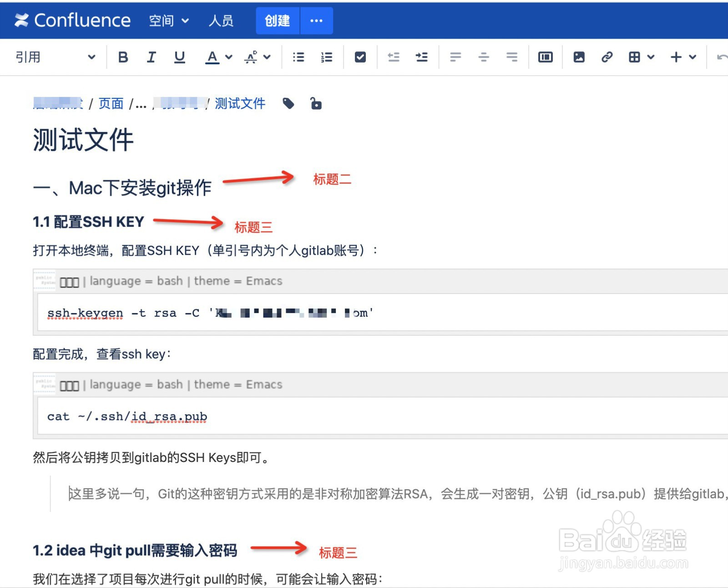
Task: Insert a link
Action: pyautogui.click(x=607, y=56)
